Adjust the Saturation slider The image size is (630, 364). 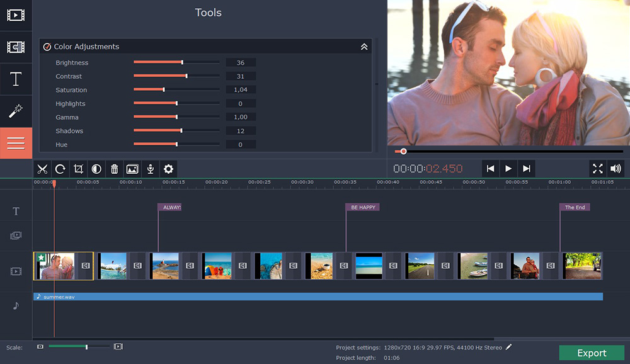pyautogui.click(x=176, y=89)
